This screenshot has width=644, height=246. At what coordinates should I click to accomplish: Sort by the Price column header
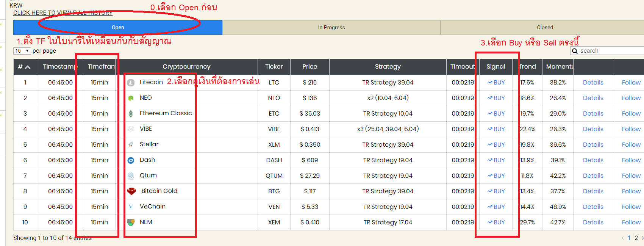[x=309, y=67]
